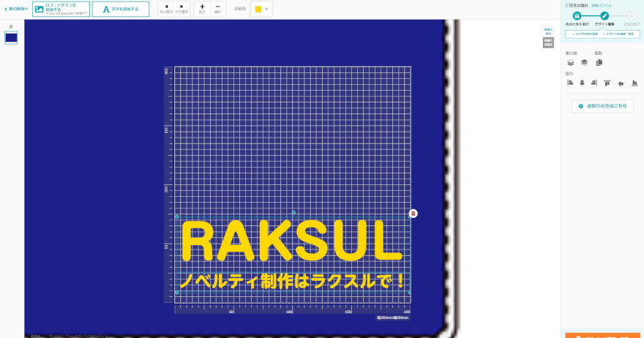Open the logo and text placement sub-step
Viewport: 644px width, 338px height.
coord(585,34)
